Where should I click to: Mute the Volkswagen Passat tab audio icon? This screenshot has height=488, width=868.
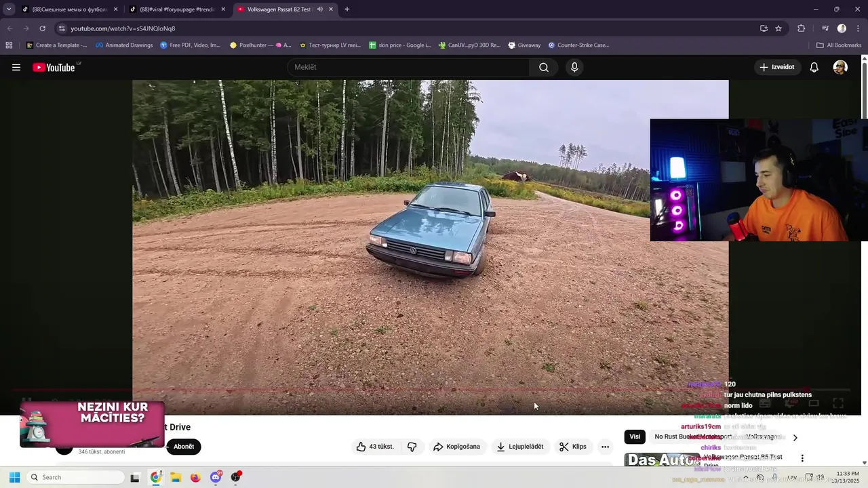[319, 9]
